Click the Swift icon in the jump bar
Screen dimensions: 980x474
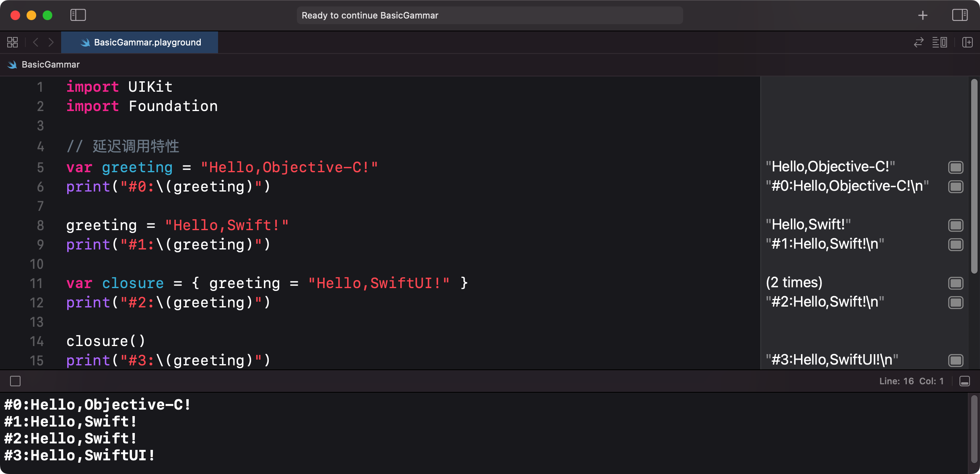coord(12,64)
